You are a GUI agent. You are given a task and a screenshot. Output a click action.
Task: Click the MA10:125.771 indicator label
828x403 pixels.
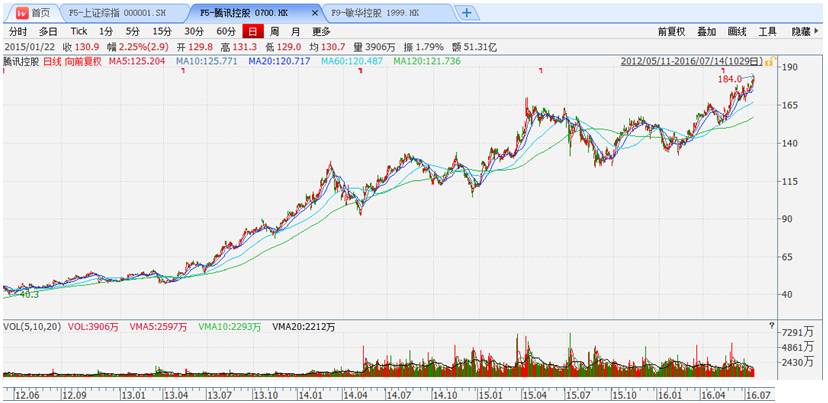pos(206,61)
